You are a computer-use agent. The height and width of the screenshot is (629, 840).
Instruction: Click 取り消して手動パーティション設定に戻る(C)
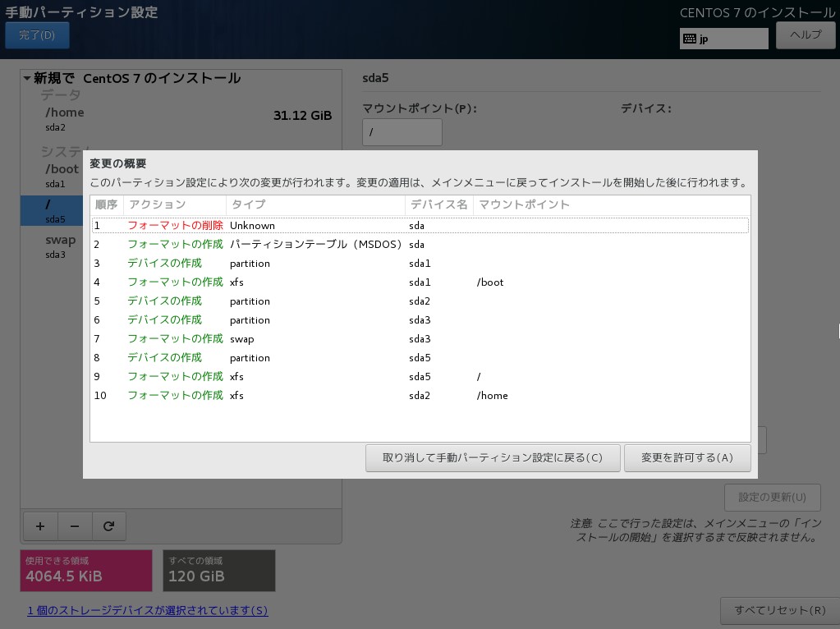[x=493, y=457]
